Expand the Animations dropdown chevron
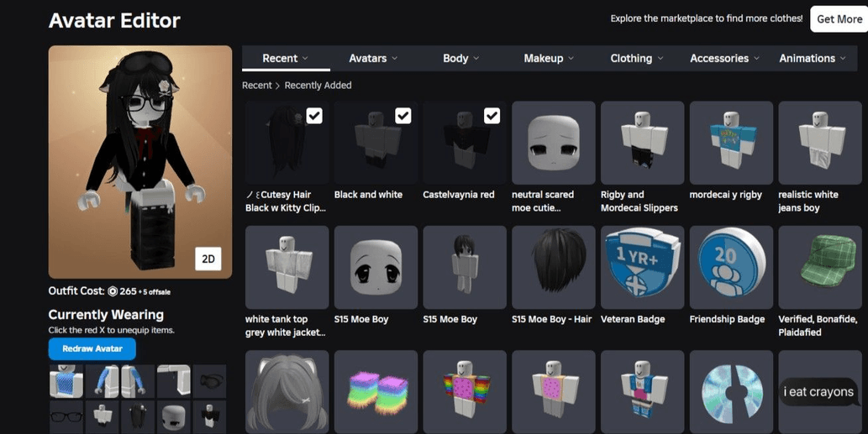The width and height of the screenshot is (868, 434). (843, 58)
